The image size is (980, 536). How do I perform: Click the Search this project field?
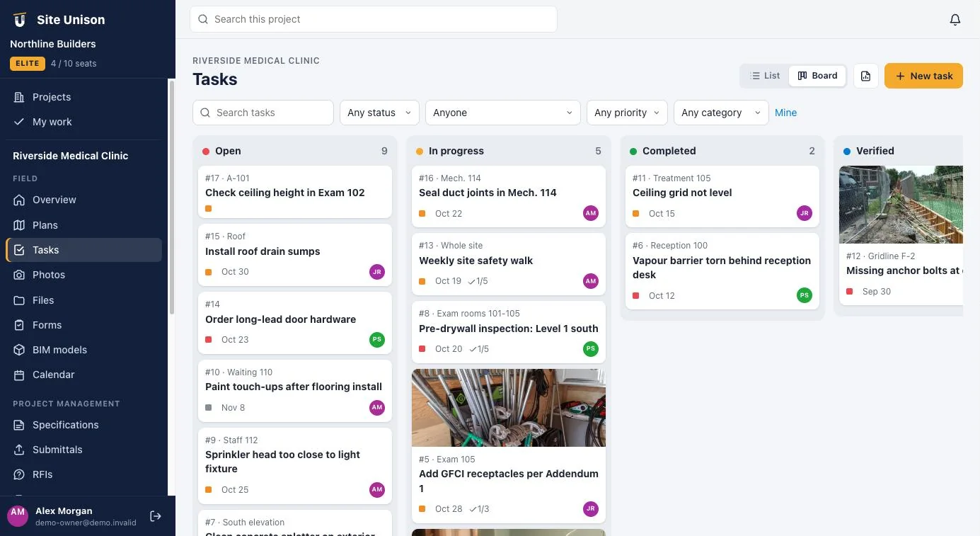tap(374, 19)
